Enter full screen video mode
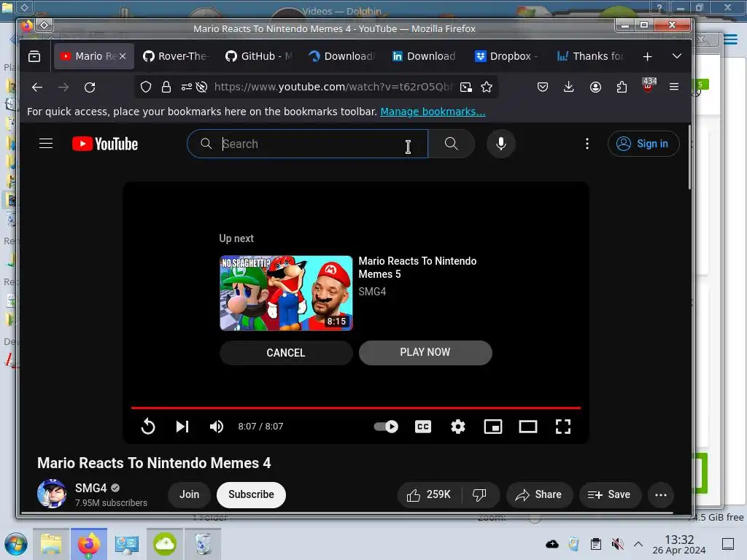The height and width of the screenshot is (560, 747). (562, 426)
